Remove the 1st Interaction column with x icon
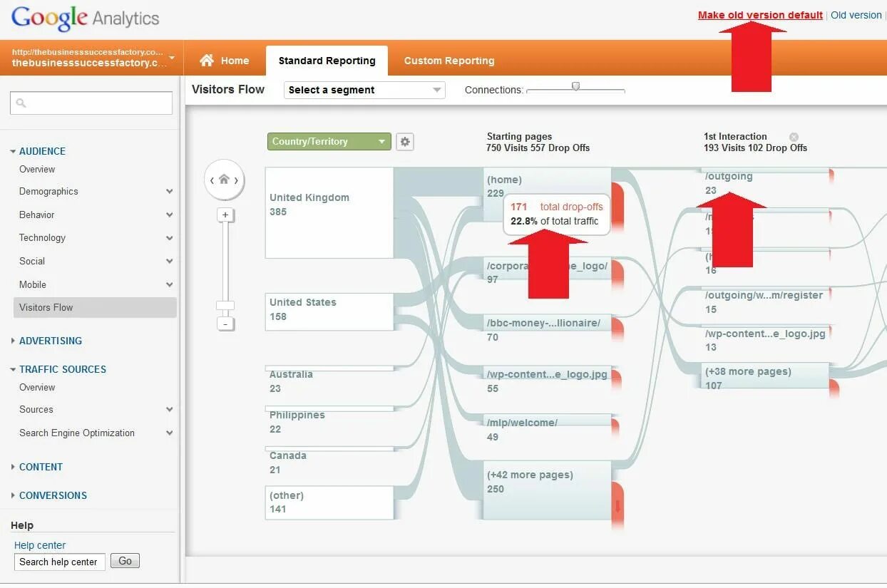Viewport: 887px width, 588px height. pyautogui.click(x=794, y=137)
